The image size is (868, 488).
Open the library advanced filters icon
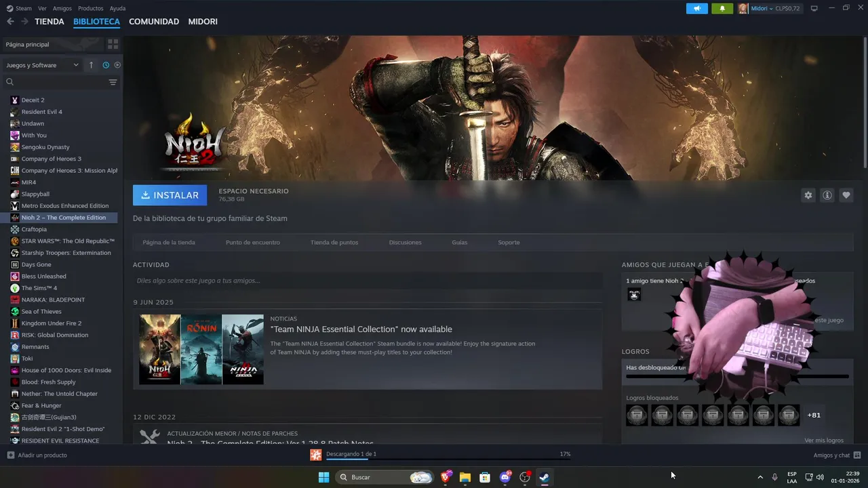113,82
